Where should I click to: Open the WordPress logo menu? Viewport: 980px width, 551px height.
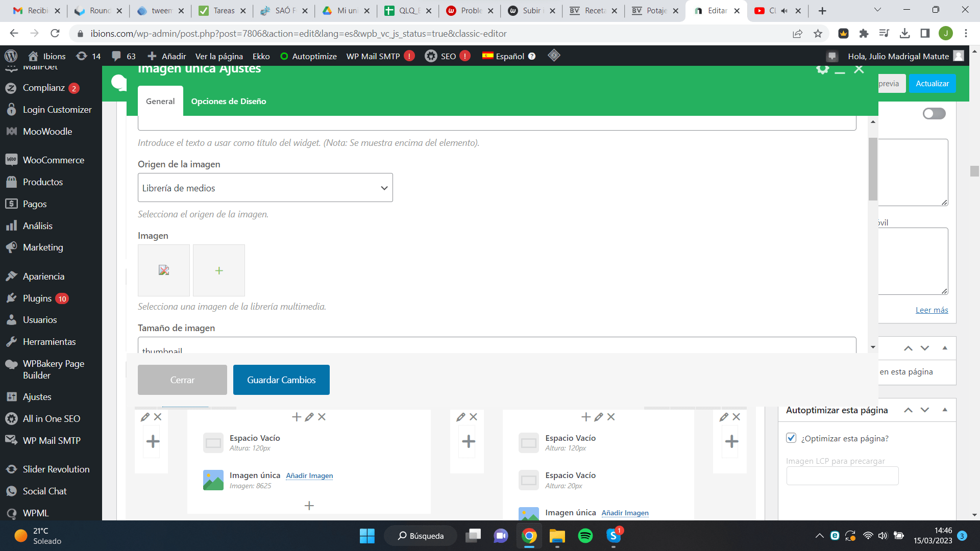click(x=11, y=56)
